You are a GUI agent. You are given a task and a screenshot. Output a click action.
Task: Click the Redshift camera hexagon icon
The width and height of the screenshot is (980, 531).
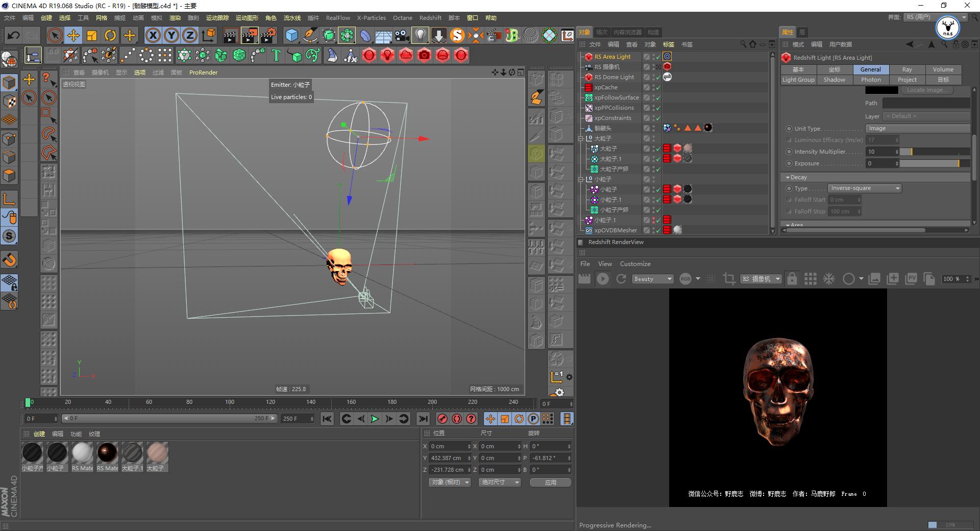click(x=424, y=55)
